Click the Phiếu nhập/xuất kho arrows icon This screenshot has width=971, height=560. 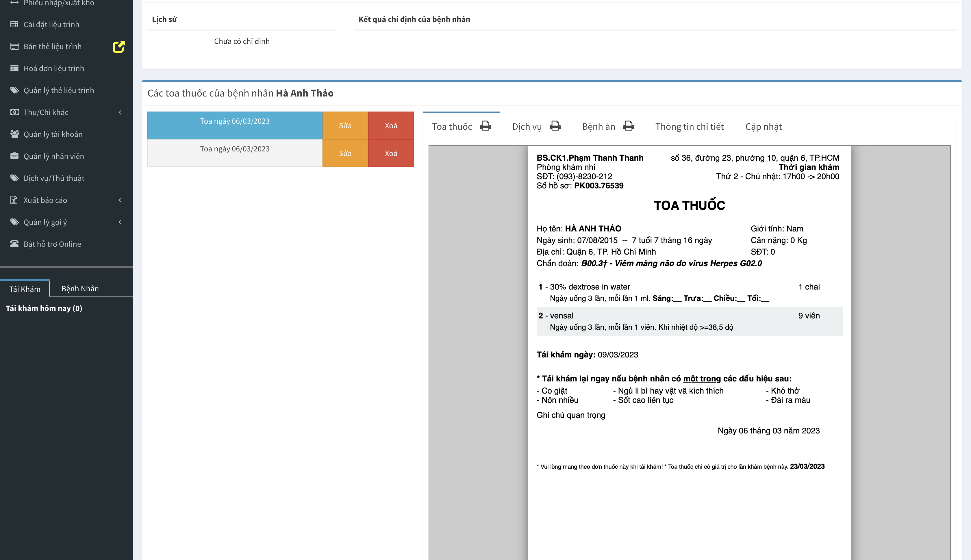(x=14, y=3)
